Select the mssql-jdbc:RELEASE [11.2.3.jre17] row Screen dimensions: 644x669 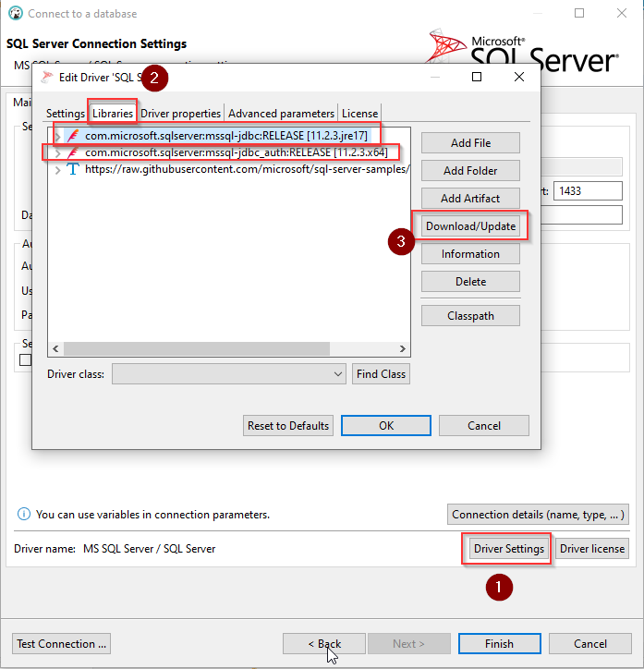[226, 136]
